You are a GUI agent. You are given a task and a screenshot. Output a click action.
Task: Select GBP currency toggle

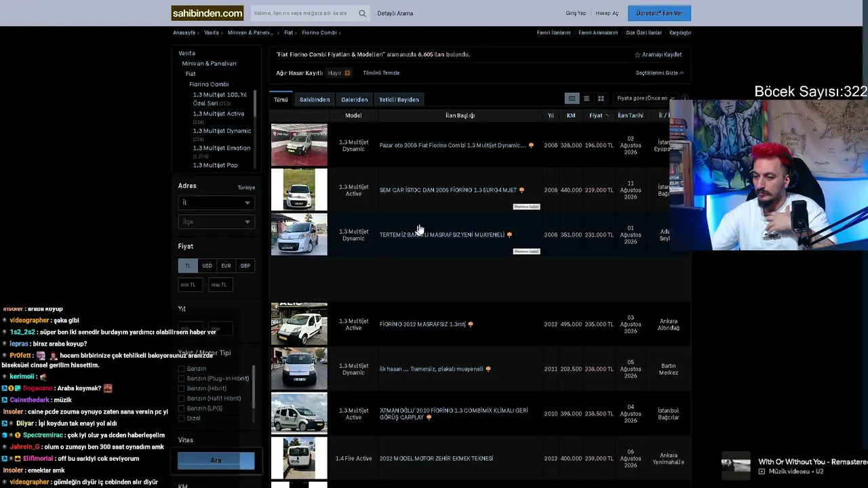245,266
